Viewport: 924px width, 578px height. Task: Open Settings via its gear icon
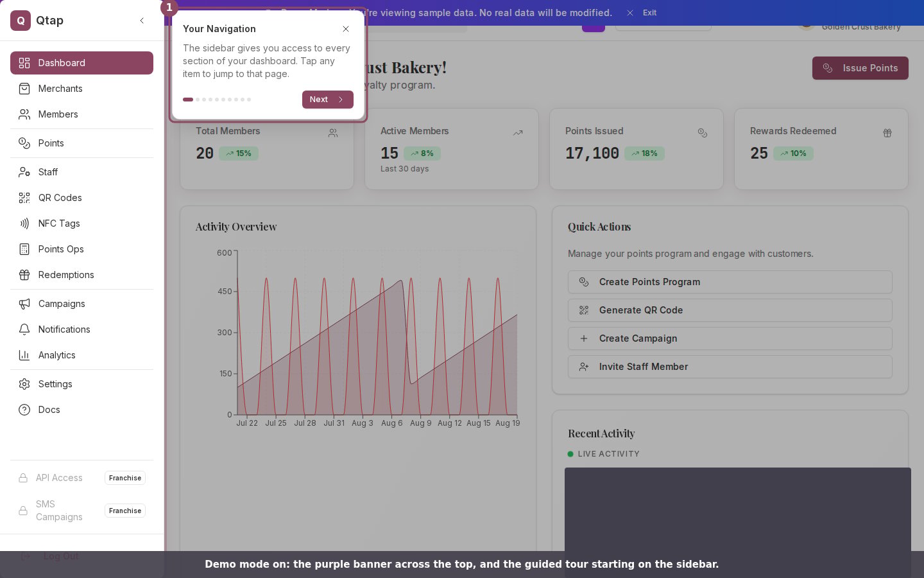(x=24, y=384)
